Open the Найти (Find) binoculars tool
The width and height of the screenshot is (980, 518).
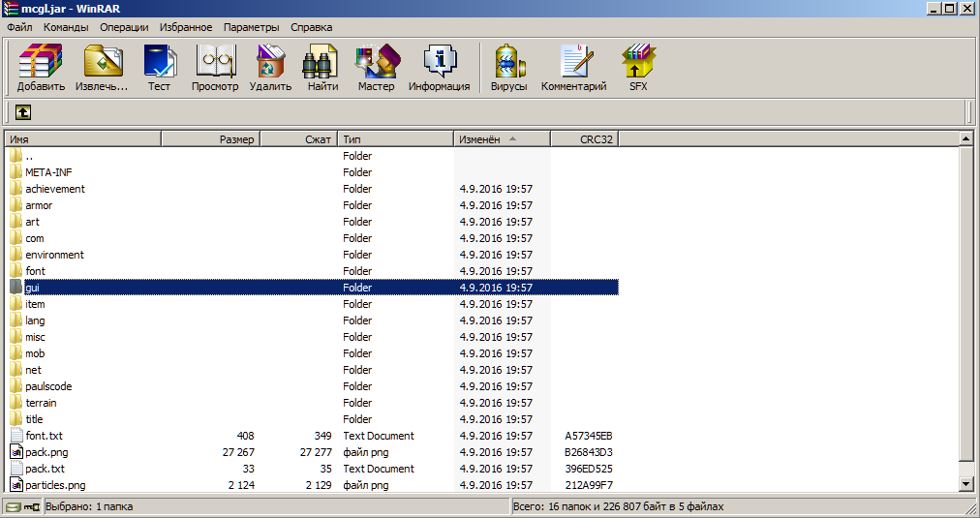tap(322, 68)
